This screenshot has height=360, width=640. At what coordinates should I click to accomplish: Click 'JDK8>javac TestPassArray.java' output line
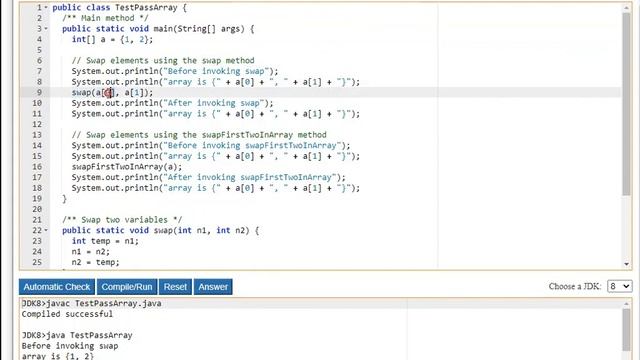tap(91, 303)
